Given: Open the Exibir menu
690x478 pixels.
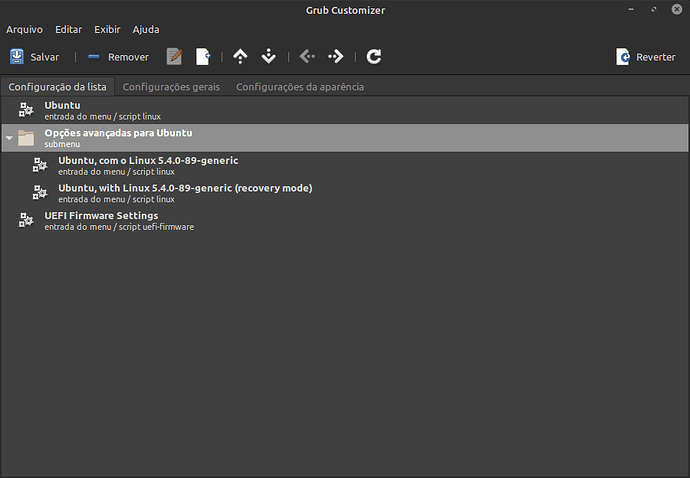Looking at the screenshot, I should (x=107, y=29).
